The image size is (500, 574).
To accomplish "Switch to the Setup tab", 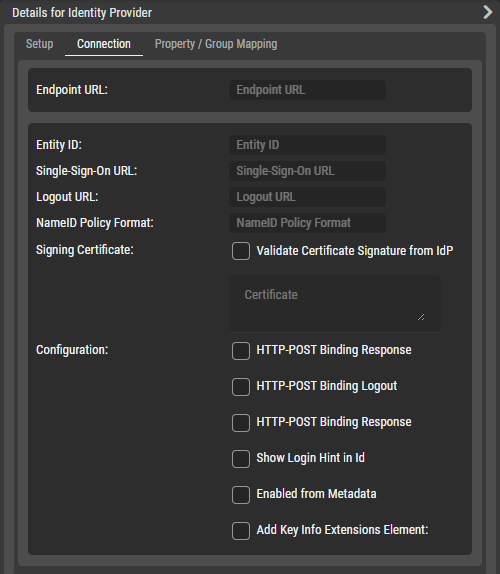I will pyautogui.click(x=40, y=44).
